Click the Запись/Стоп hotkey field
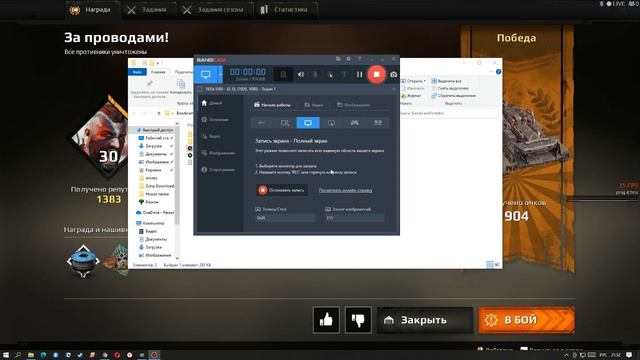The height and width of the screenshot is (360, 640). (x=285, y=218)
